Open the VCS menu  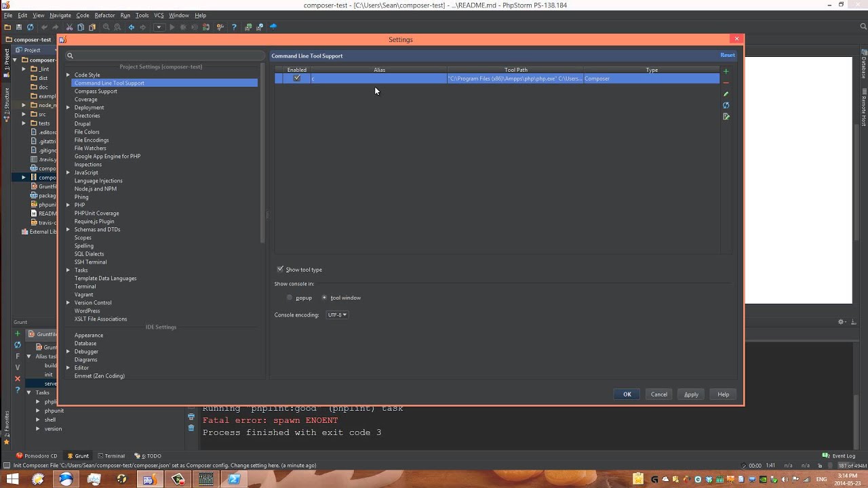(159, 15)
